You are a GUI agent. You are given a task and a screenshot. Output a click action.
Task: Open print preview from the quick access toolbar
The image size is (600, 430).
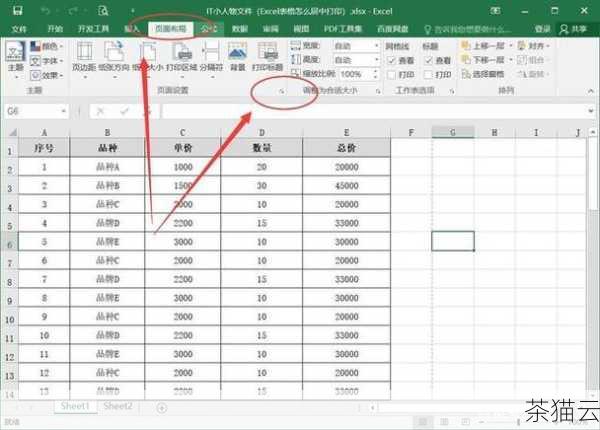tap(103, 11)
